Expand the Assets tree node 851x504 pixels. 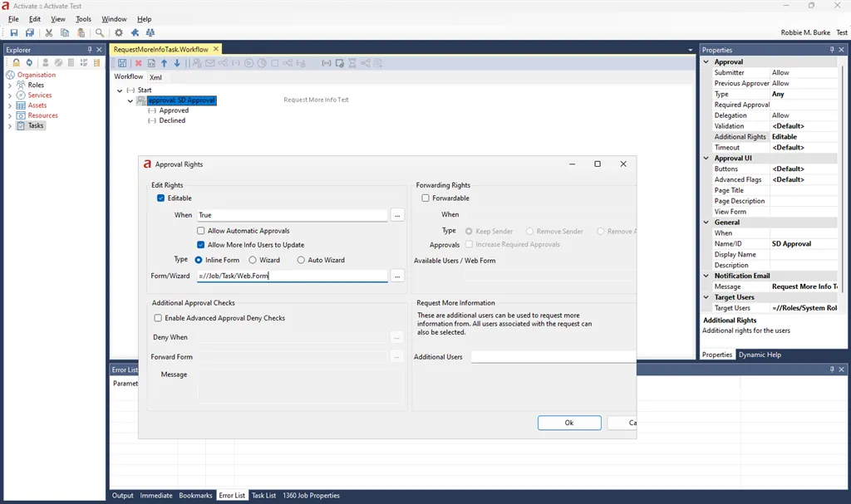tap(10, 105)
